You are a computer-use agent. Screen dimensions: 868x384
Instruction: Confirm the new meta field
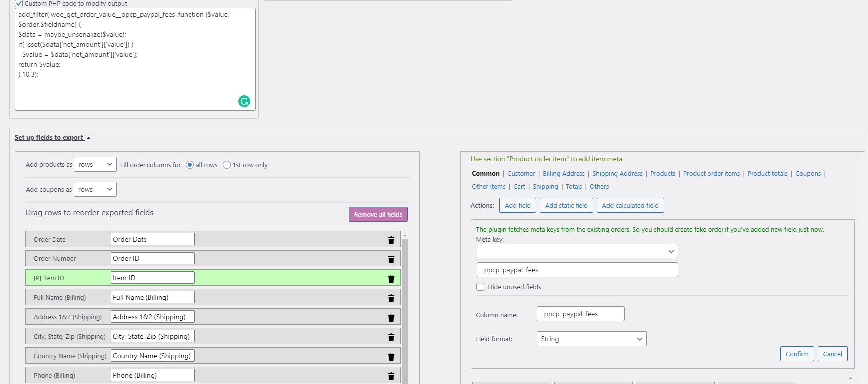pyautogui.click(x=797, y=354)
